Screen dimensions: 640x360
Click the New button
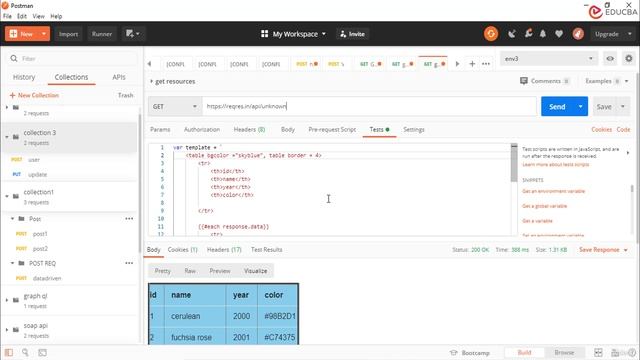tap(21, 34)
